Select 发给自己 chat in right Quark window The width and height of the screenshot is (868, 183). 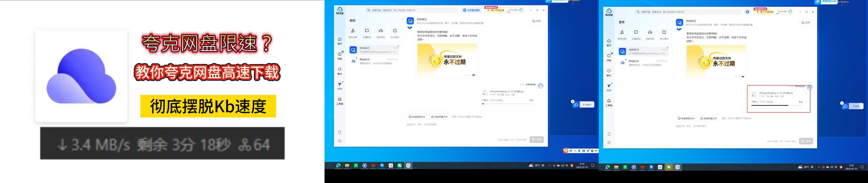[643, 51]
